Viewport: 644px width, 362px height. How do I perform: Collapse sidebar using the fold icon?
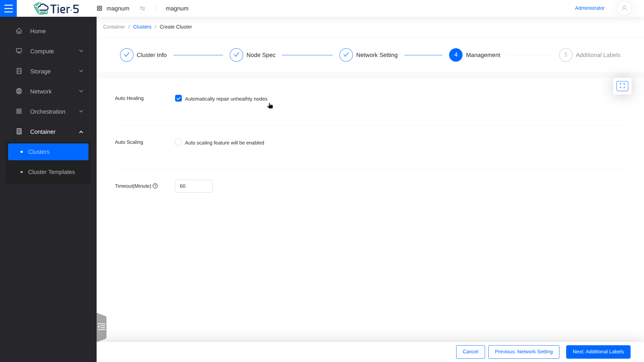pos(101,327)
